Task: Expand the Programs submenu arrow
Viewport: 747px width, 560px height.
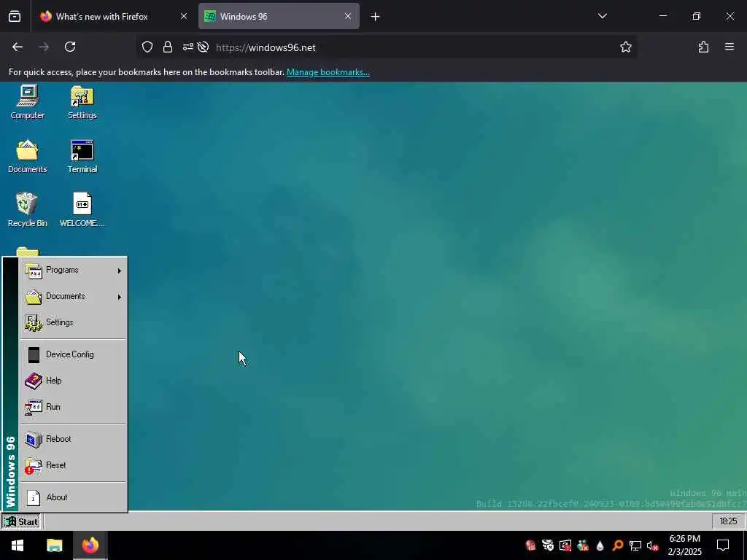Action: pyautogui.click(x=119, y=271)
